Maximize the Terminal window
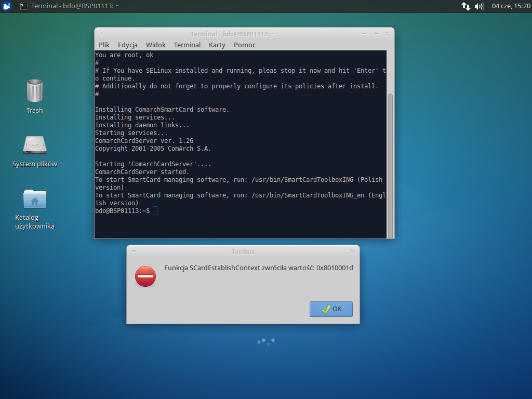This screenshot has width=532, height=399. 376,34
